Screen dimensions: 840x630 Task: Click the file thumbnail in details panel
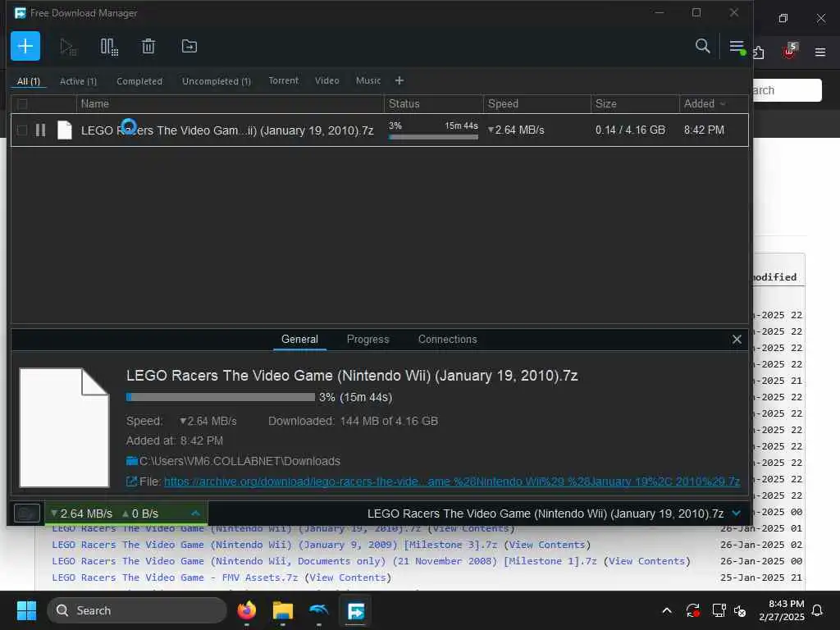pos(64,427)
